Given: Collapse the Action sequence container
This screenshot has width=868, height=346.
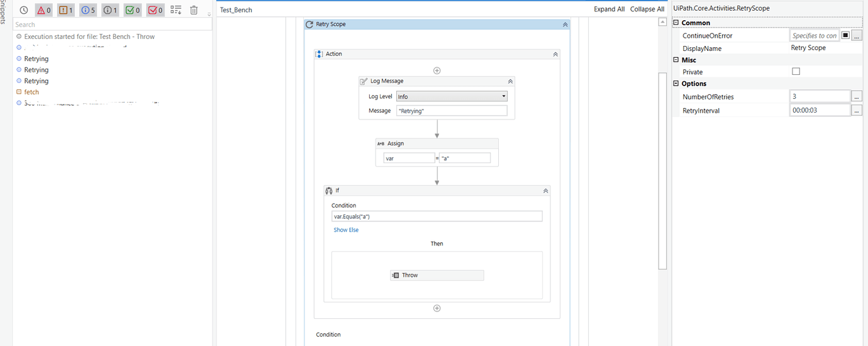Looking at the screenshot, I should coord(555,54).
